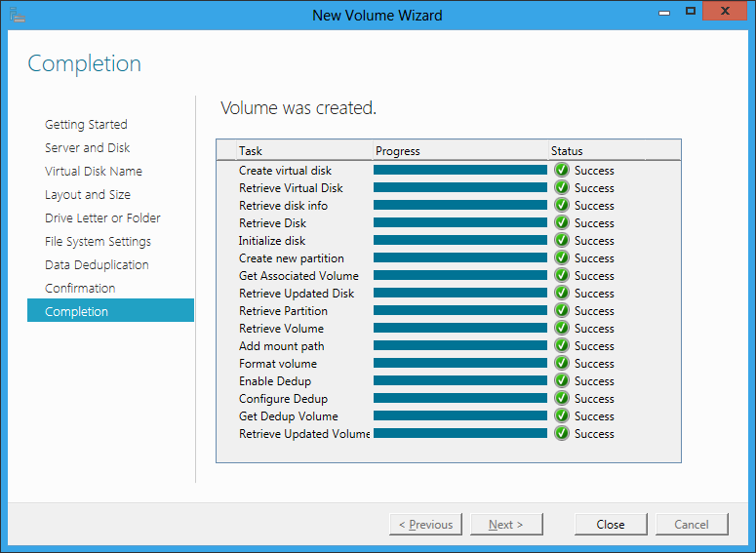
Task: Click the success checkmark icon for Create virtual disk
Action: pyautogui.click(x=561, y=170)
